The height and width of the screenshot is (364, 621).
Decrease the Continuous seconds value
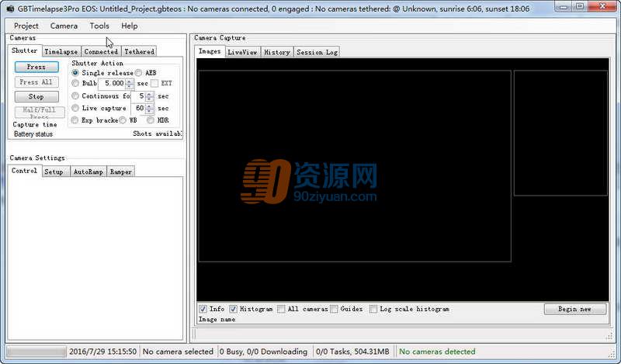point(149,99)
